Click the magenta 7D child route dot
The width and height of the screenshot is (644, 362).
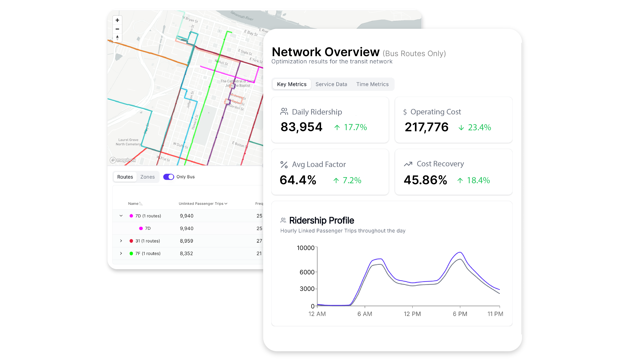(x=141, y=228)
